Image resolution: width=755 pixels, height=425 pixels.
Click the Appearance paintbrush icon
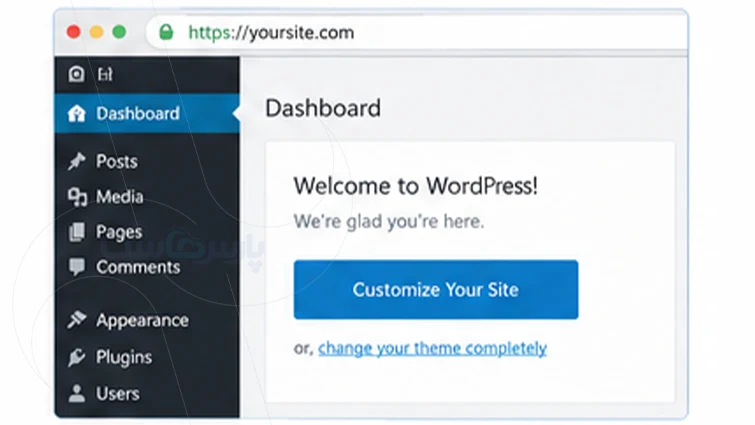tap(77, 320)
